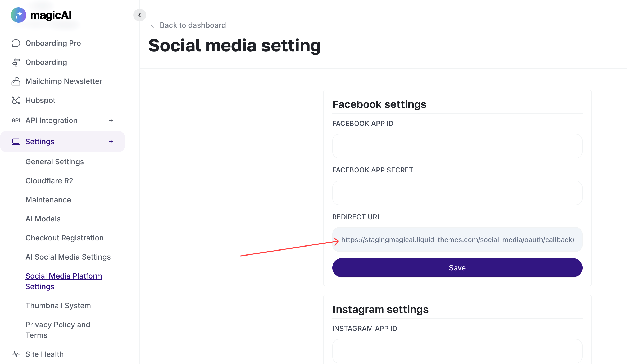Click the Onboarding sliders icon
The image size is (627, 364).
coord(16,62)
